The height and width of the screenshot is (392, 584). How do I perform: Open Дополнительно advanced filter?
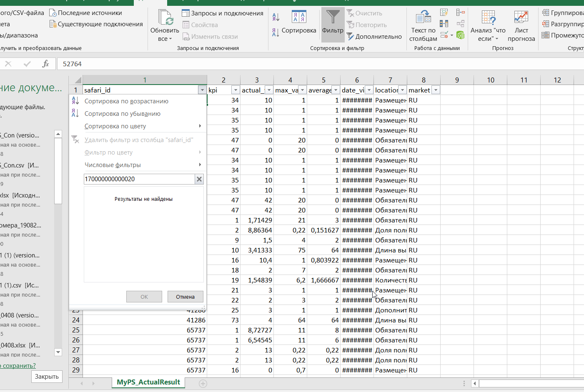[374, 37]
